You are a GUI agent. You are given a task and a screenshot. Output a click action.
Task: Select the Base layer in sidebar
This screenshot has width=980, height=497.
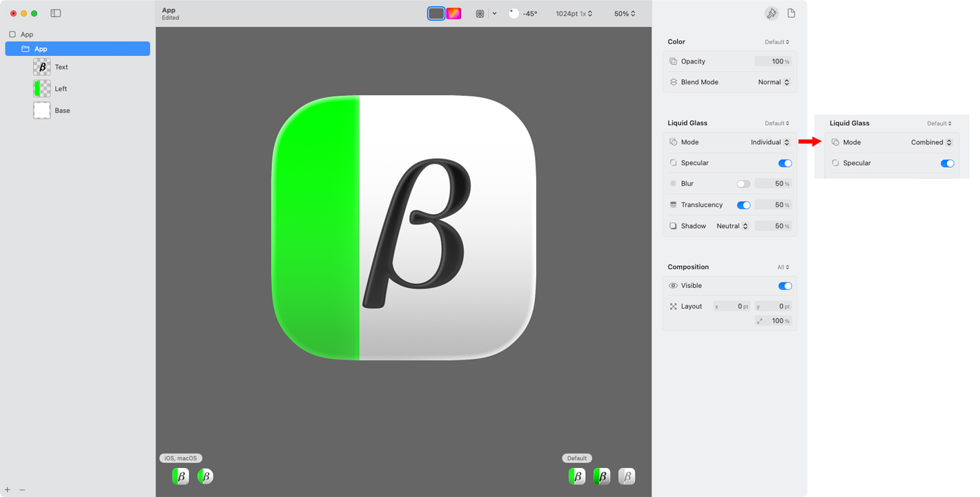click(62, 110)
